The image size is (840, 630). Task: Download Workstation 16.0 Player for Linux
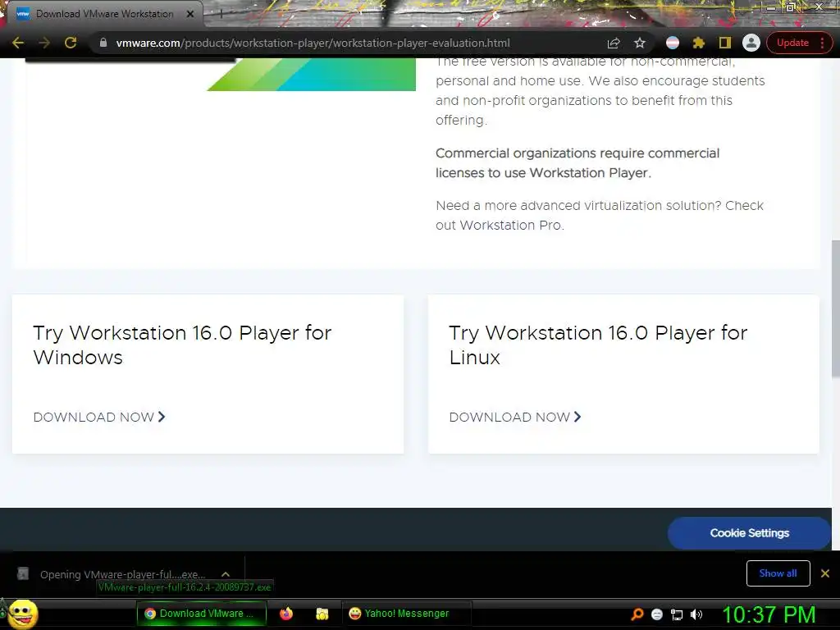point(515,417)
